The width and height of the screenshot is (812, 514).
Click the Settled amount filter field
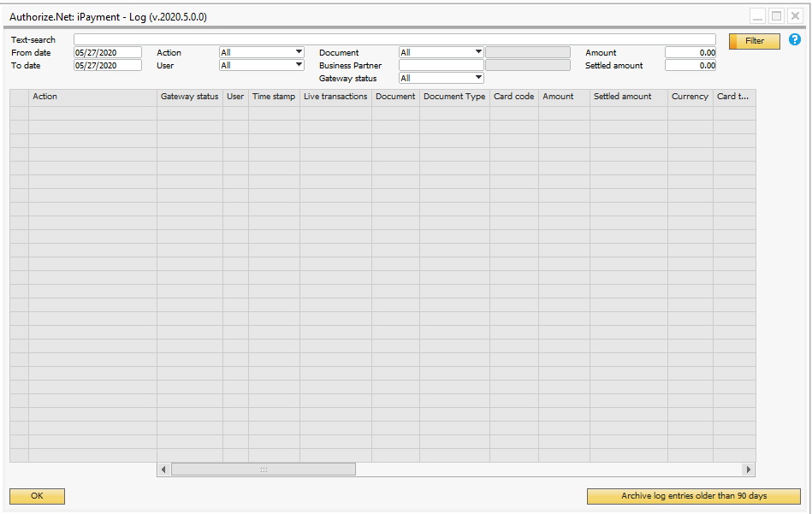click(x=690, y=65)
